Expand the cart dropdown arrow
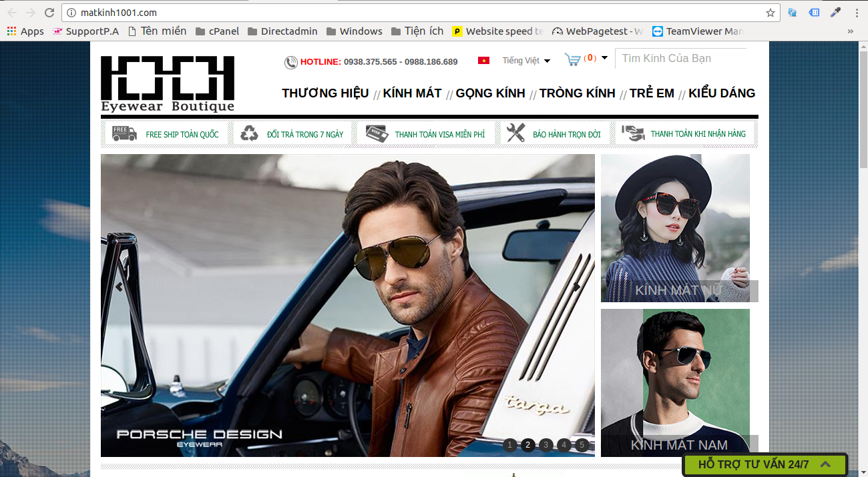The width and height of the screenshot is (868, 477). coord(605,58)
